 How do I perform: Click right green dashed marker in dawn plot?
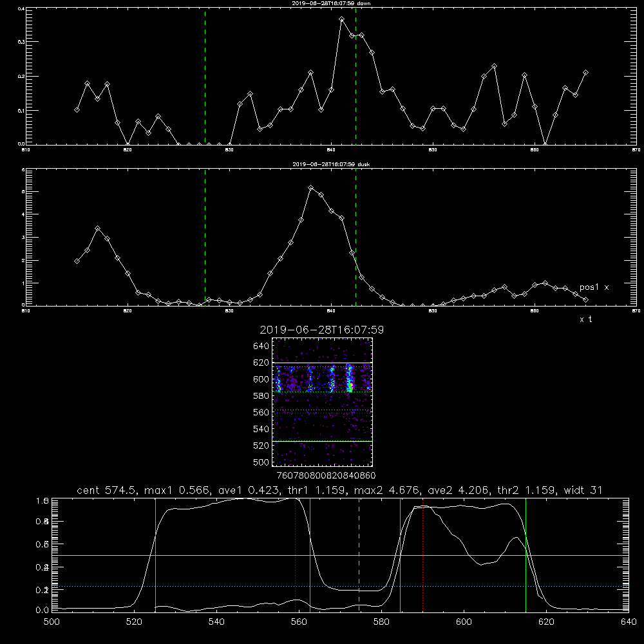point(355,77)
